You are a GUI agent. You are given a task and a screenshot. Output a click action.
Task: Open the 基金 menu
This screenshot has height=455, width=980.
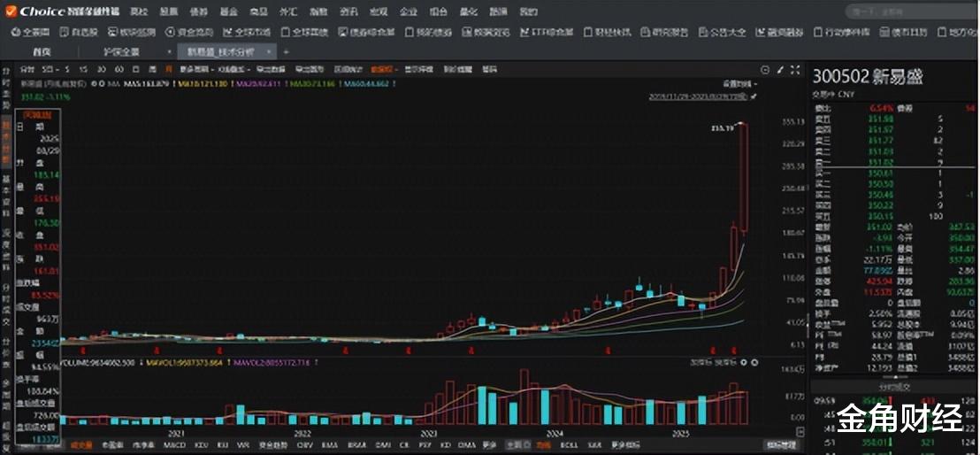pos(229,12)
